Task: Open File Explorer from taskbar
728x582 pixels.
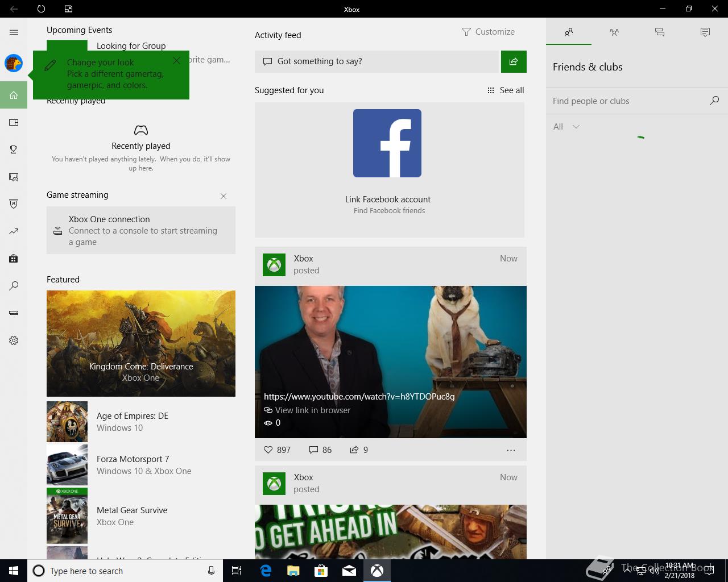Action: point(293,571)
